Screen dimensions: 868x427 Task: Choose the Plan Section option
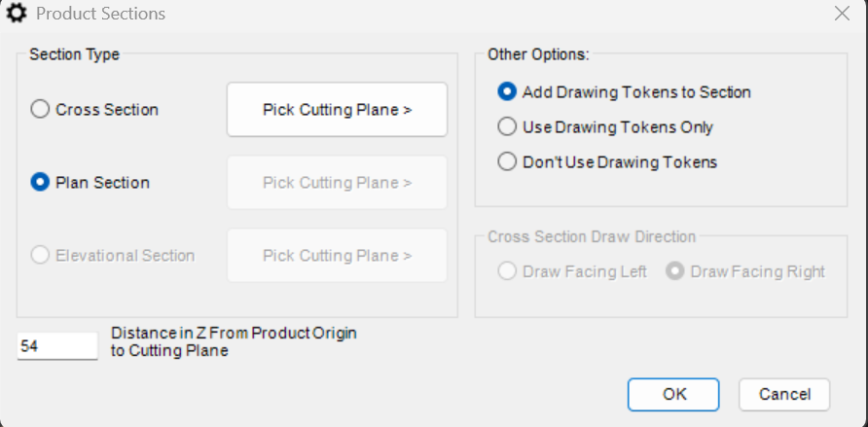[41, 183]
